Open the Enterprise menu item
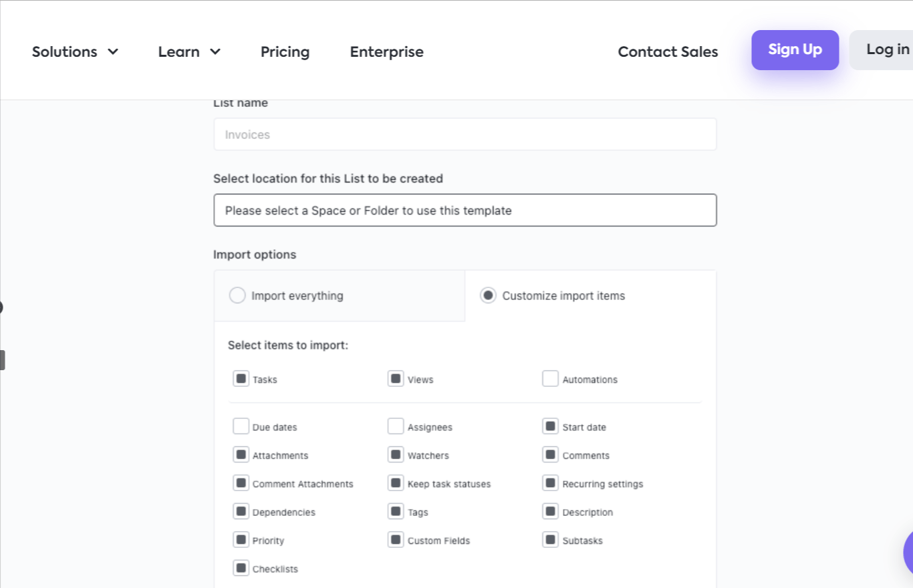 point(386,51)
